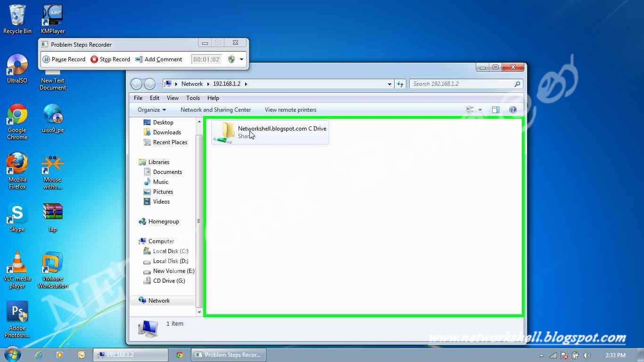Click the taskbar volume speaker icon

(x=587, y=355)
